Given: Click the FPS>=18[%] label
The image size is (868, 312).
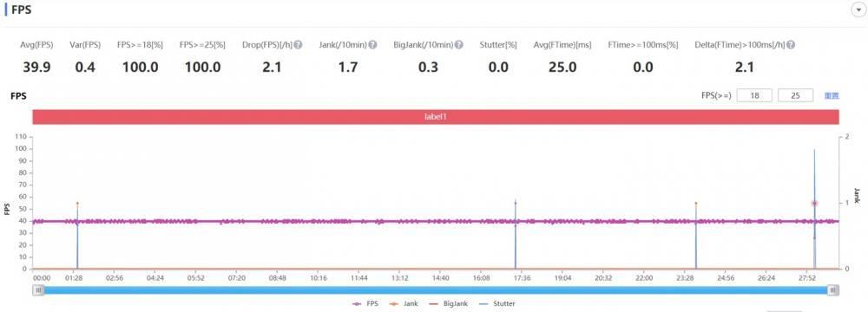Looking at the screenshot, I should 140,45.
